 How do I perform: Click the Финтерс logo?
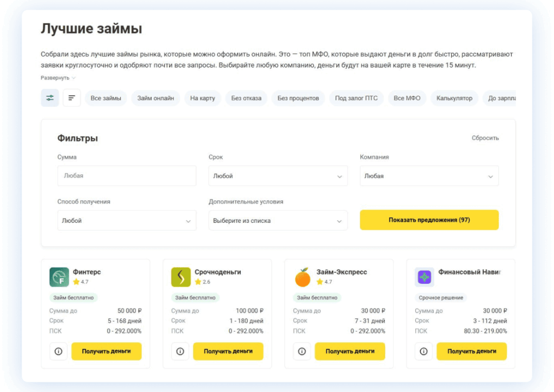coord(59,277)
